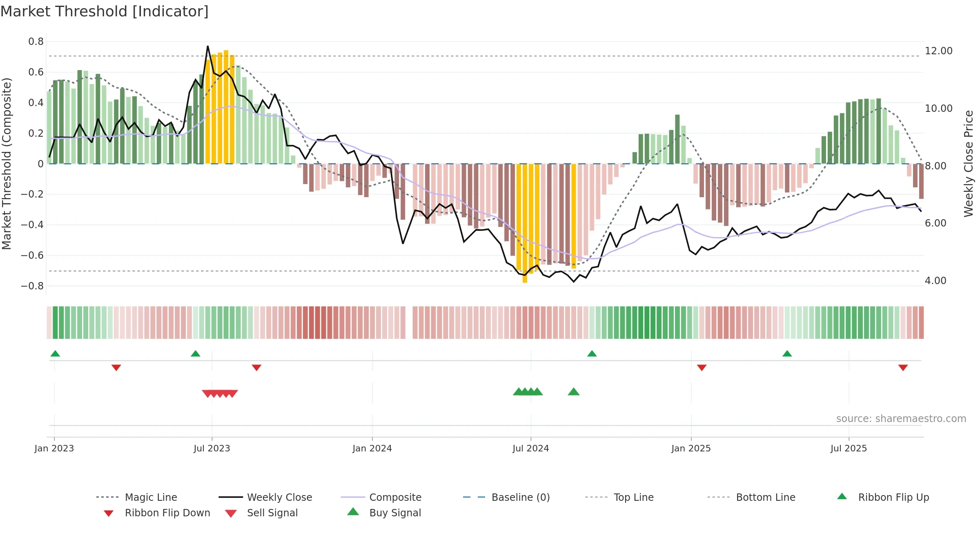Screen dimensions: 980x551
Task: Click the Jan 2025 x-axis label
Action: (x=691, y=449)
